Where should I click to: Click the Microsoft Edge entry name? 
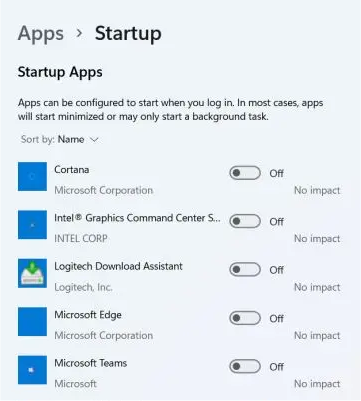[x=88, y=315]
